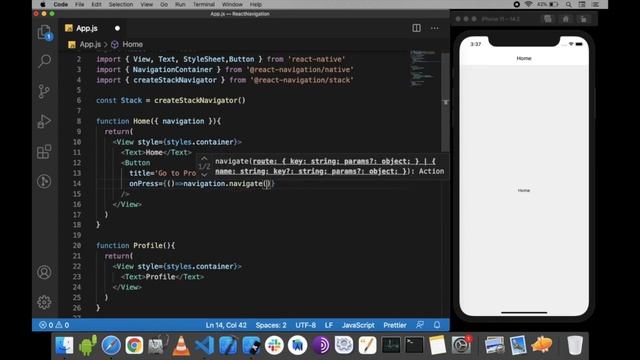The width and height of the screenshot is (640, 360).
Task: Change indentation via Spaces: 2
Action: (271, 325)
